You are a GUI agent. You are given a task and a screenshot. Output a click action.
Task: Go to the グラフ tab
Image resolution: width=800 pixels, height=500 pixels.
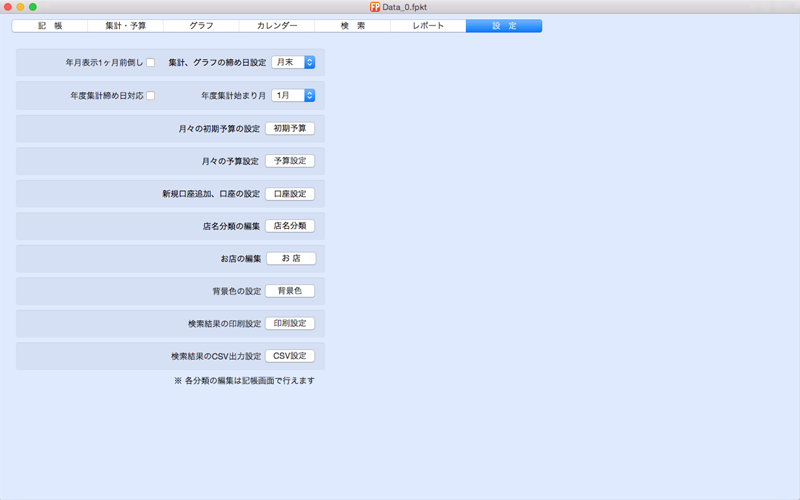click(201, 25)
